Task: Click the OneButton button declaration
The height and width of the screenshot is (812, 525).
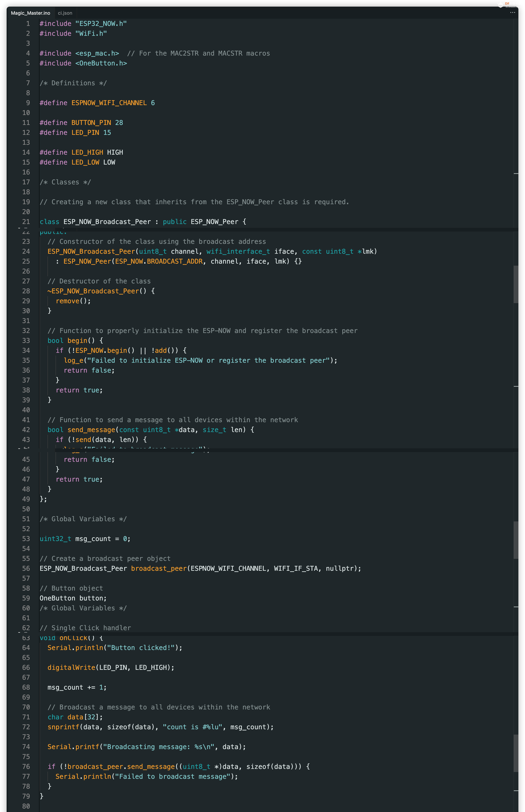Action: pos(73,598)
